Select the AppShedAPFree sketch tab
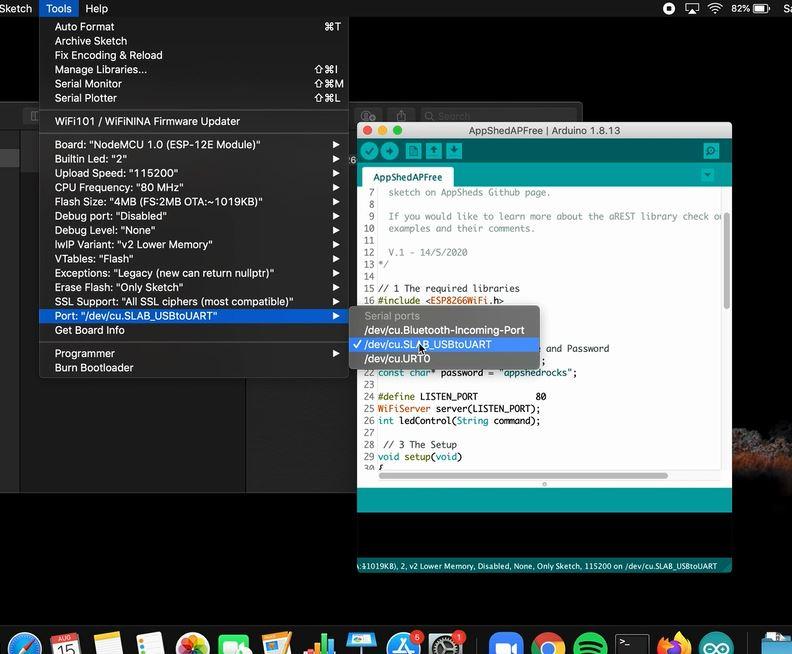 click(408, 177)
